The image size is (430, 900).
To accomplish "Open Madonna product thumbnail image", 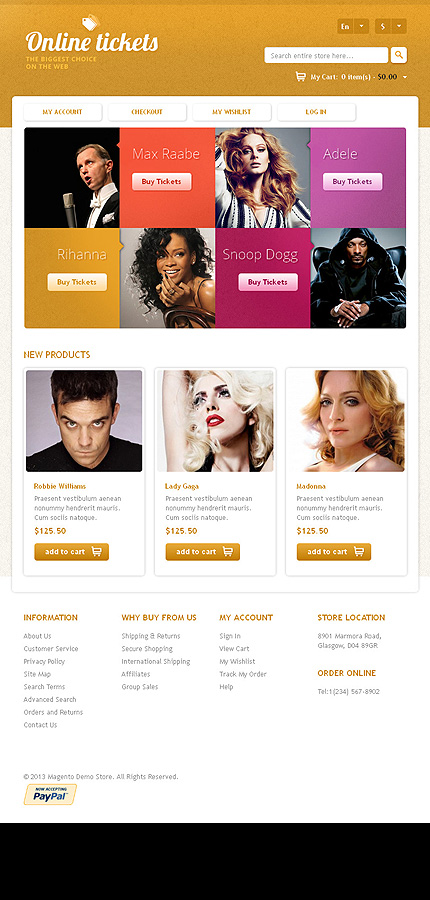I will pyautogui.click(x=346, y=421).
